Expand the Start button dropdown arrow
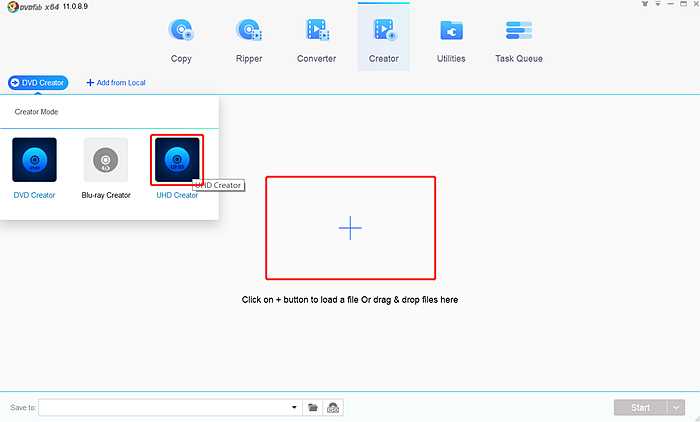Viewport: 700px width, 422px height. 676,408
